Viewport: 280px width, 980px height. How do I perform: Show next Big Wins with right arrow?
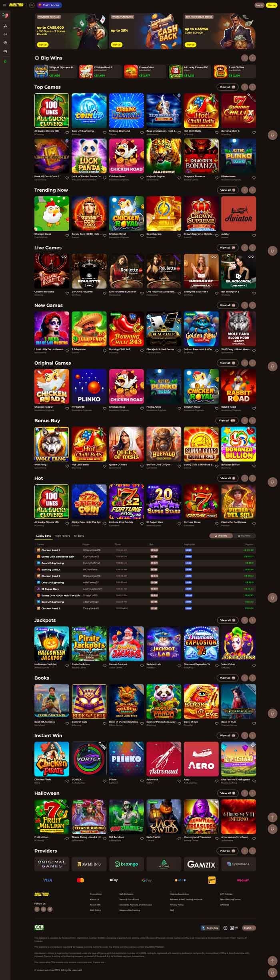click(252, 58)
